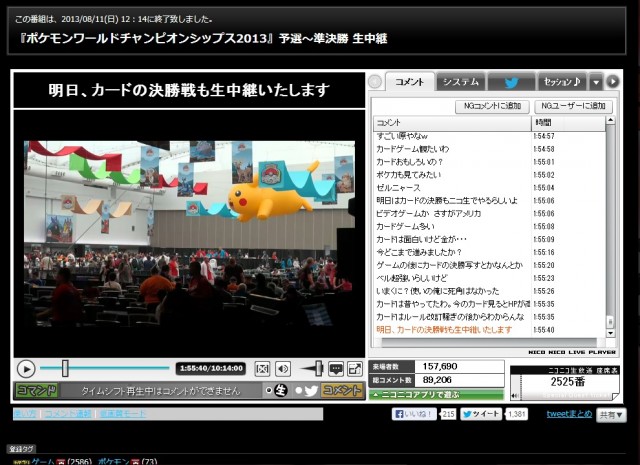This screenshot has height=465, width=640.
Task: Switch to the セッション♪ tab
Action: click(562, 82)
